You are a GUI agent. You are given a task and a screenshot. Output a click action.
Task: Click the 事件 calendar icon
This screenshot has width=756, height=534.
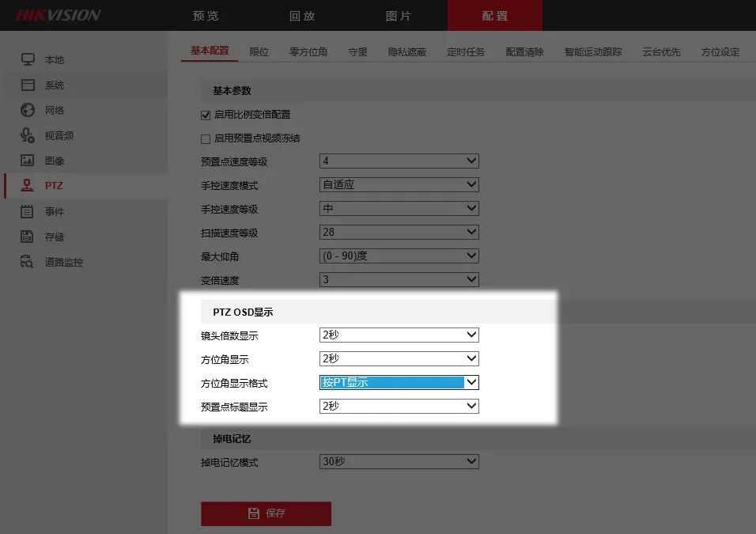click(28, 211)
